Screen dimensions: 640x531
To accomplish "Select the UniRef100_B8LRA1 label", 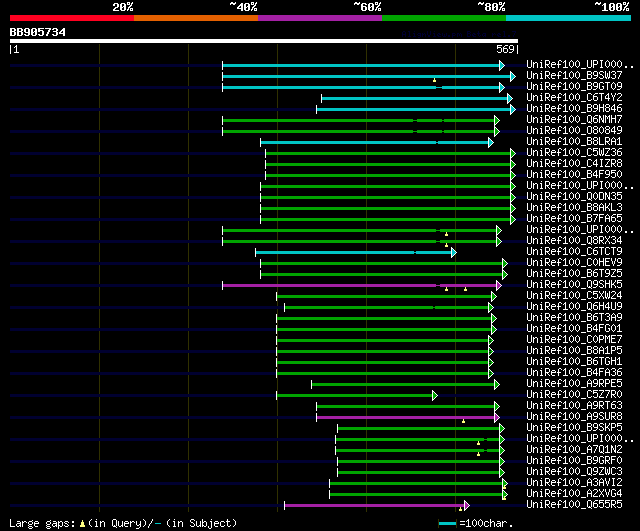I will (574, 141).
